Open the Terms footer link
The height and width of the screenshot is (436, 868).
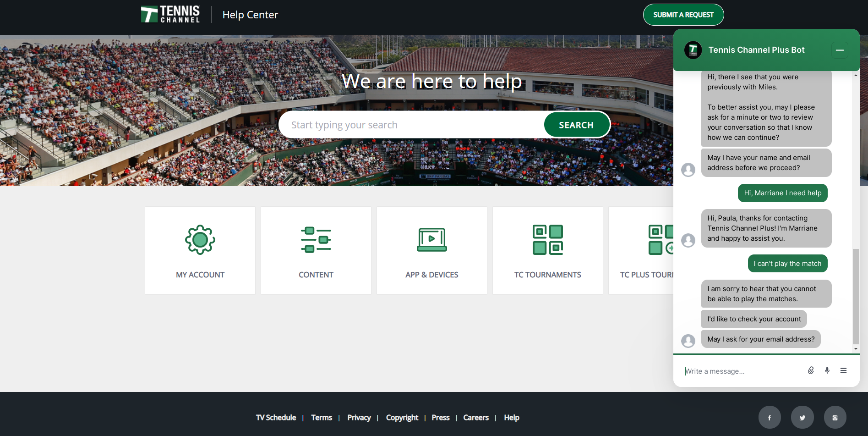coord(322,418)
